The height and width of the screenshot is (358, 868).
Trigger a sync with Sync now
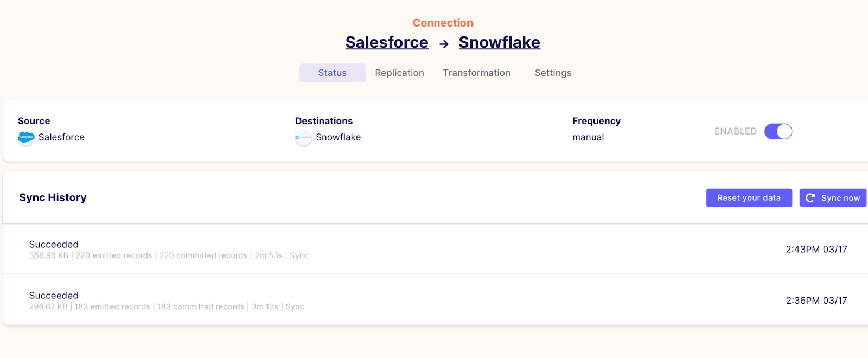833,198
